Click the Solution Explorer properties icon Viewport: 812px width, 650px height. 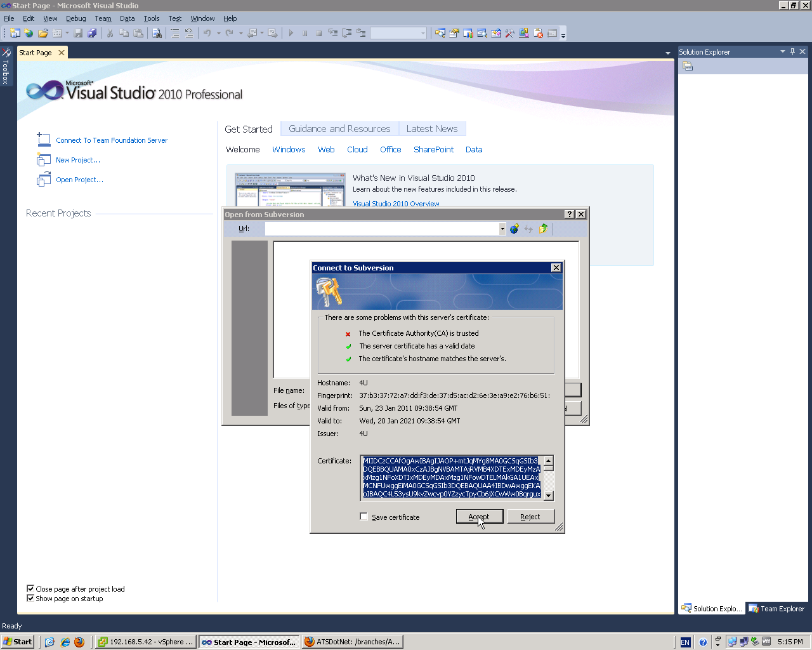[688, 66]
